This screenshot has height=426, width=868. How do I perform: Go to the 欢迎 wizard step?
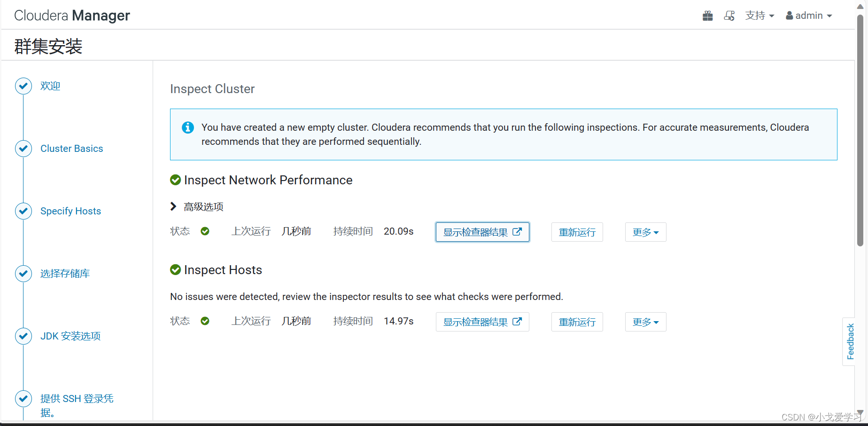pos(50,86)
